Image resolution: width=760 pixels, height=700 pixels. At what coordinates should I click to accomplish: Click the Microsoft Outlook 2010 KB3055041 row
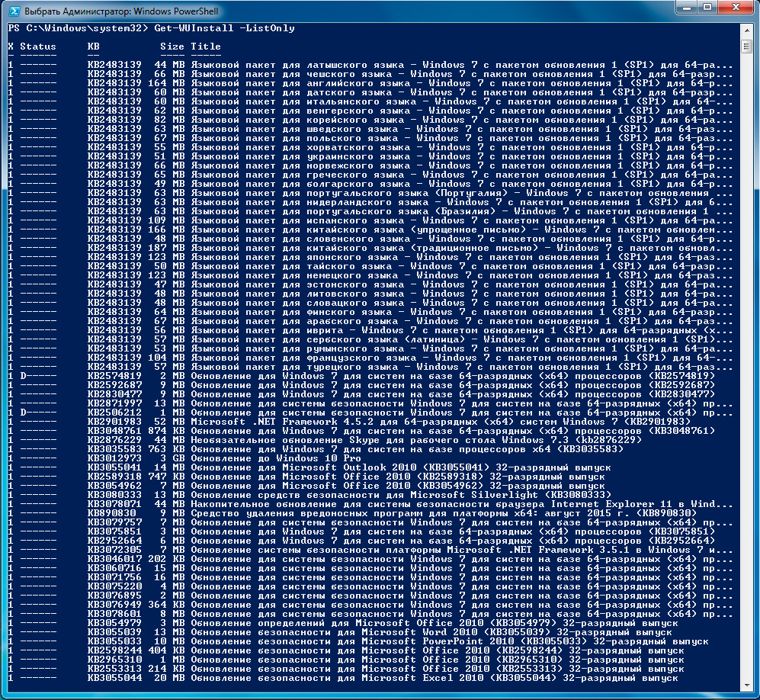click(309, 467)
